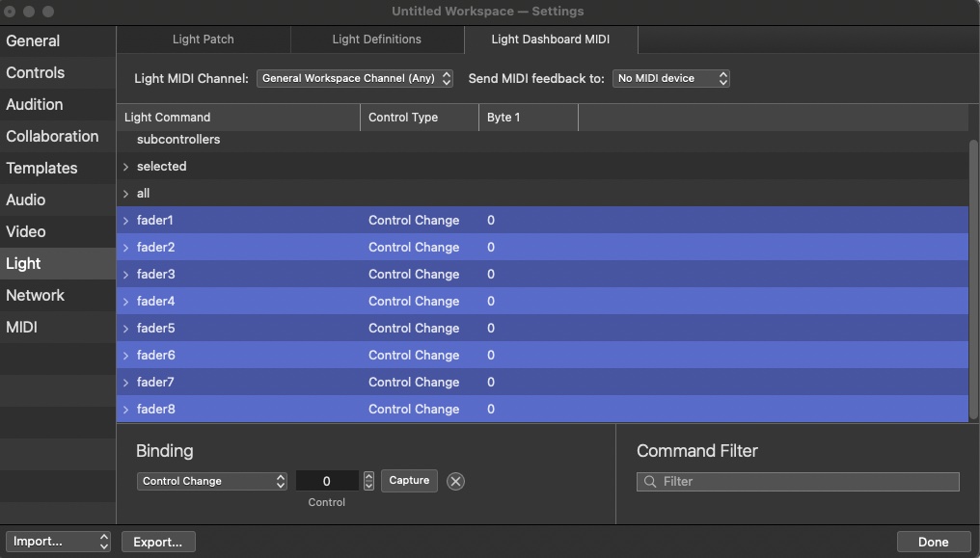Open the Control Change binding type dropdown

pyautogui.click(x=212, y=481)
